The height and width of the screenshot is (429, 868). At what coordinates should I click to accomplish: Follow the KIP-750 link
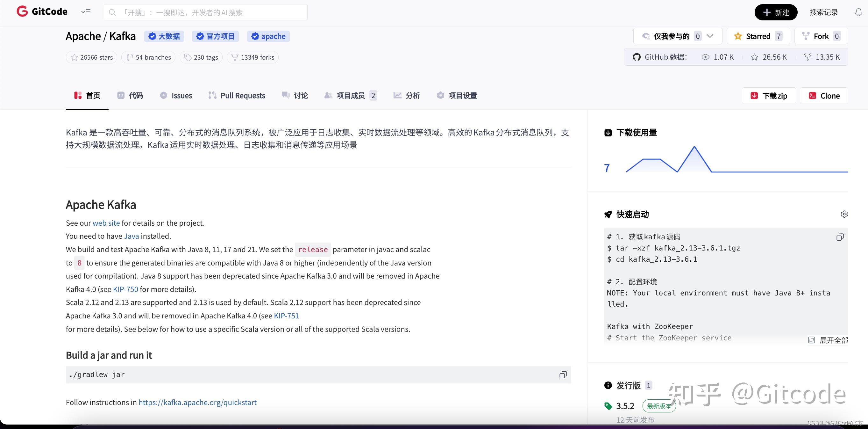click(125, 289)
